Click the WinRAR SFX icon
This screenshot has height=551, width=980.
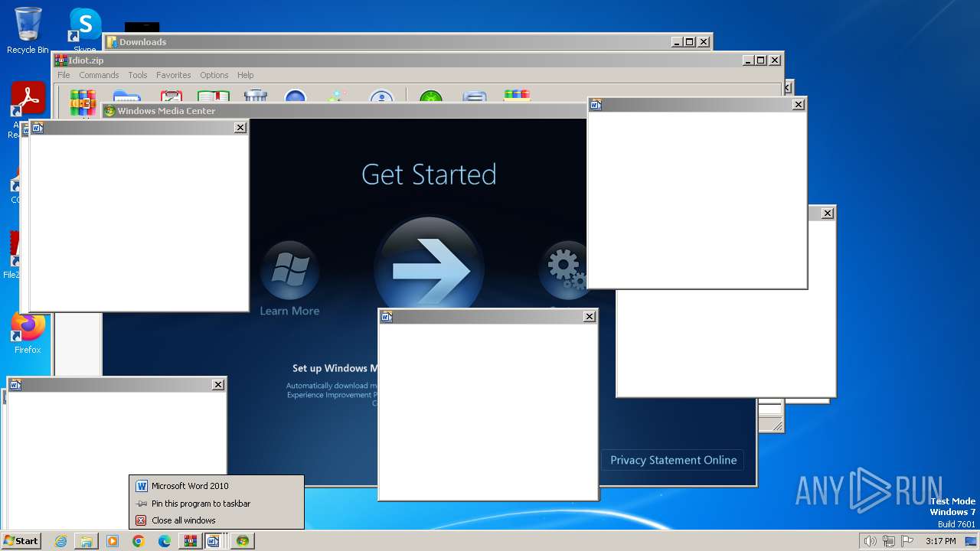click(517, 96)
